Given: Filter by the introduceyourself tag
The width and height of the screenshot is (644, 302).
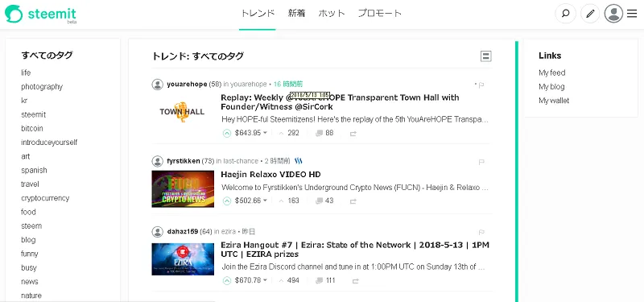Looking at the screenshot, I should pyautogui.click(x=49, y=143).
